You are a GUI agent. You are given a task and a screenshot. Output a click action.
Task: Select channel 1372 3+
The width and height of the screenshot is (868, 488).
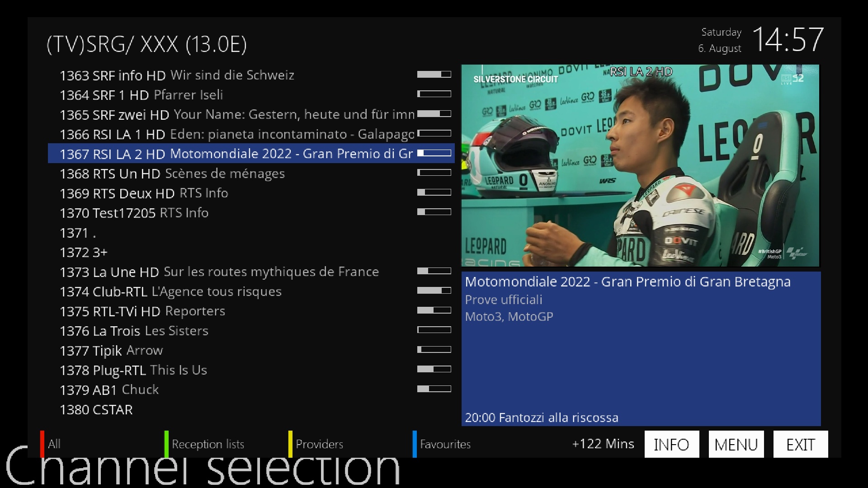[x=251, y=252]
